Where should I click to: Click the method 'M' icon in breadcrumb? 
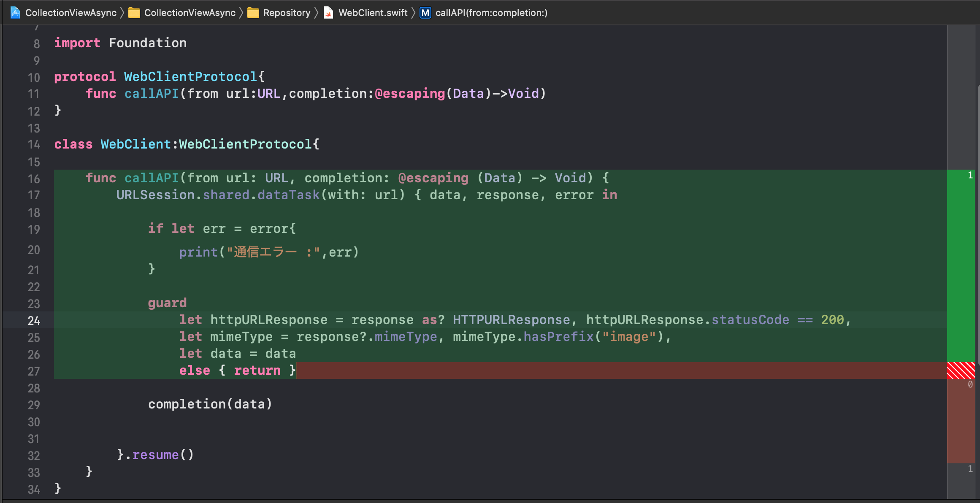425,13
